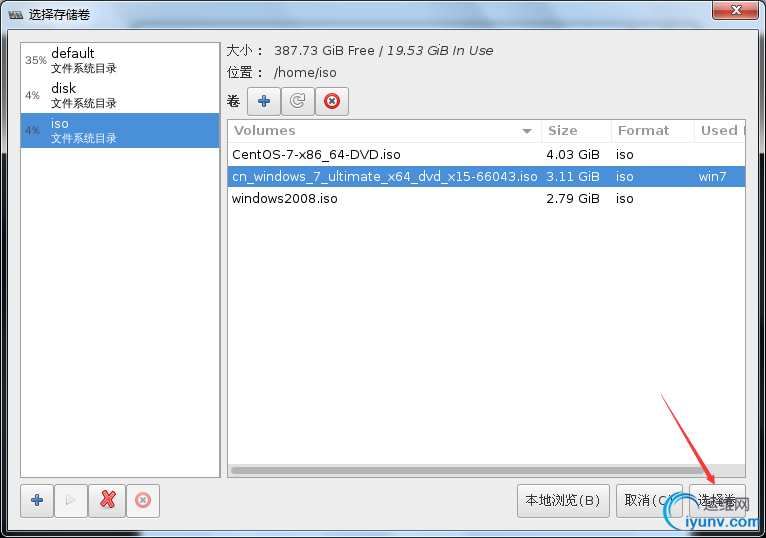Click the add volume plus icon
The height and width of the screenshot is (538, 766).
point(264,101)
